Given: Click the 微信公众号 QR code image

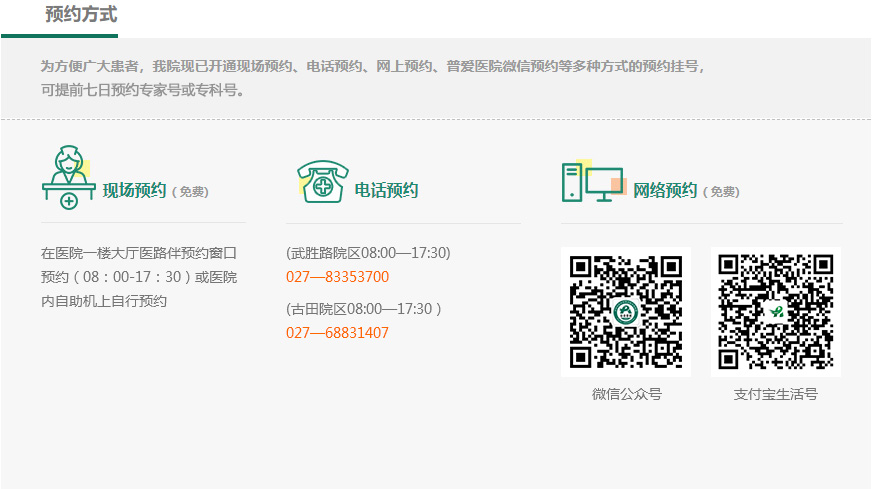Looking at the screenshot, I should pyautogui.click(x=626, y=312).
